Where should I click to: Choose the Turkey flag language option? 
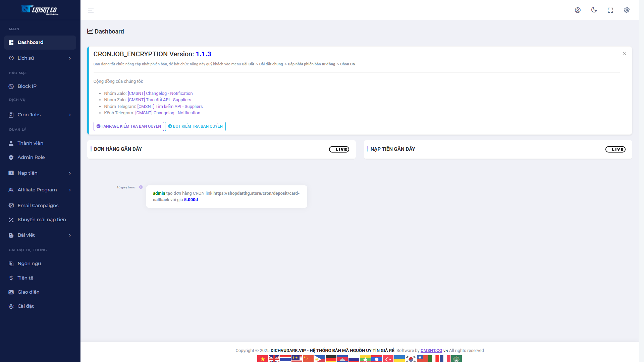tap(388, 359)
